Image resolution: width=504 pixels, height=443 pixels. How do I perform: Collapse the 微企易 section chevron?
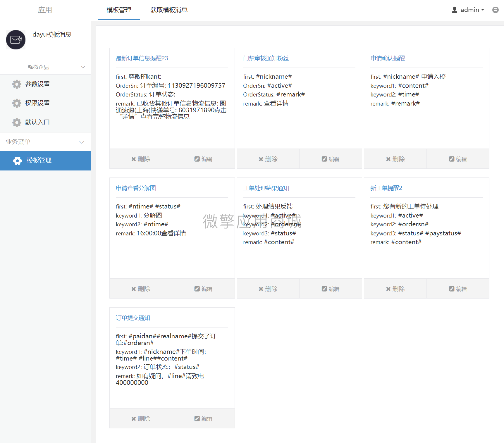83,67
